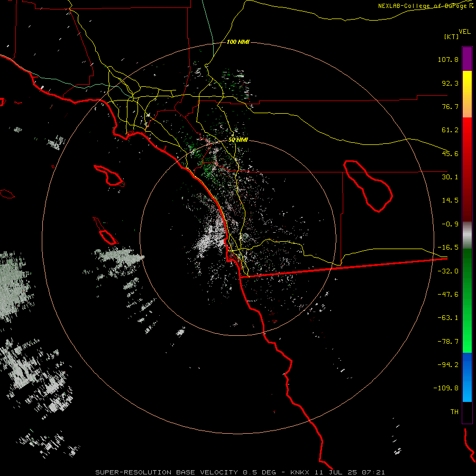Image resolution: width=476 pixels, height=476 pixels.
Task: Click the 100 NMI range ring label
Action: click(x=238, y=42)
